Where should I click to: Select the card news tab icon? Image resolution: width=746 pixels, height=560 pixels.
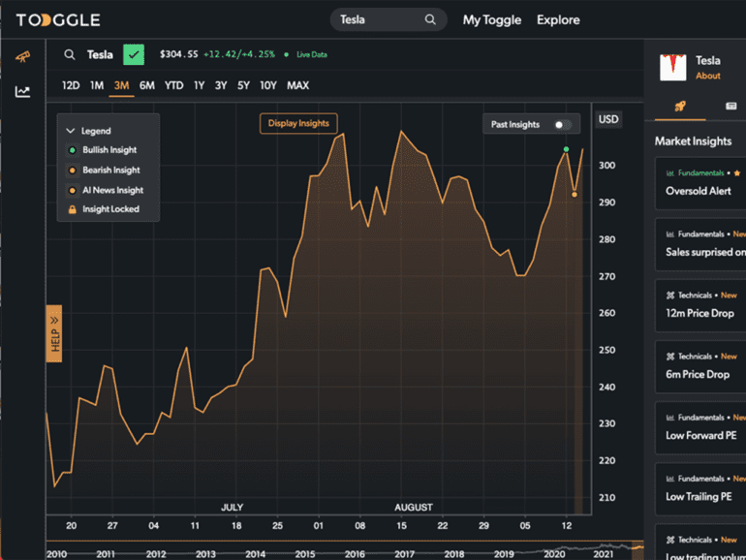(x=730, y=107)
